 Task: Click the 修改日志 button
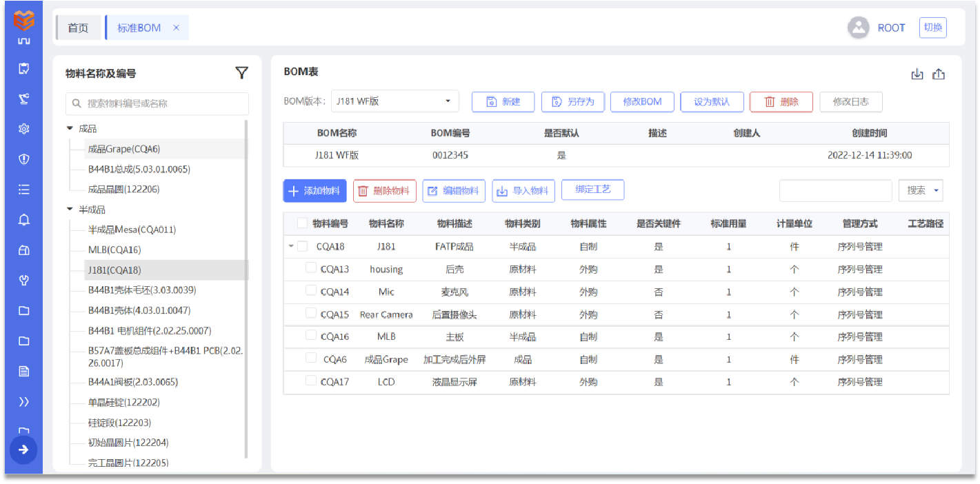pyautogui.click(x=851, y=101)
